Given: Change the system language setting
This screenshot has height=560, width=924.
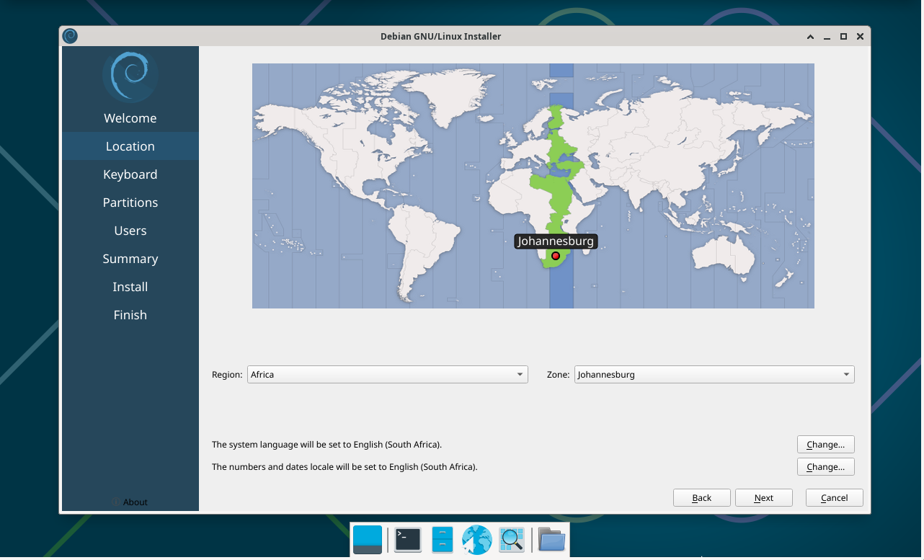Looking at the screenshot, I should (825, 444).
